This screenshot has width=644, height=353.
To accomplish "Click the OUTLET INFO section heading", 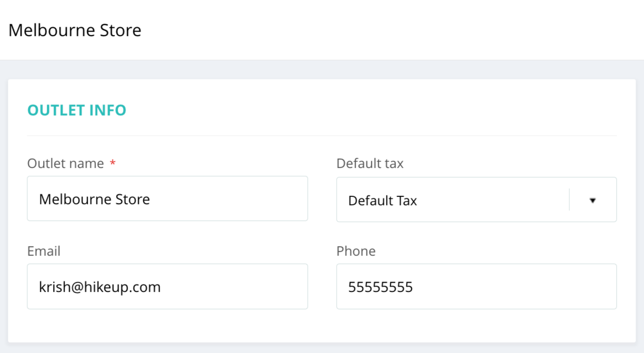I will (77, 110).
